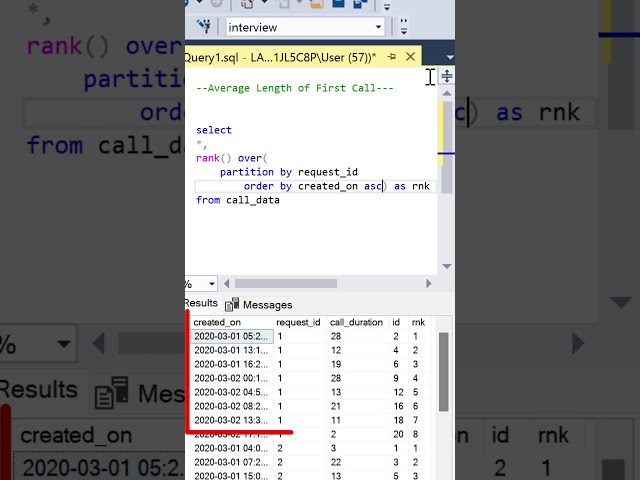
Task: Click the id column header
Action: pyautogui.click(x=399, y=322)
